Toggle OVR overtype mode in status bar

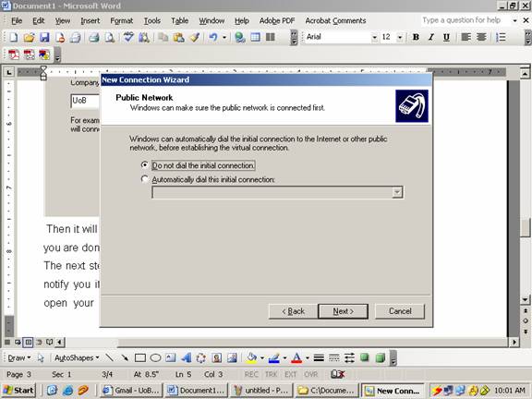310,374
